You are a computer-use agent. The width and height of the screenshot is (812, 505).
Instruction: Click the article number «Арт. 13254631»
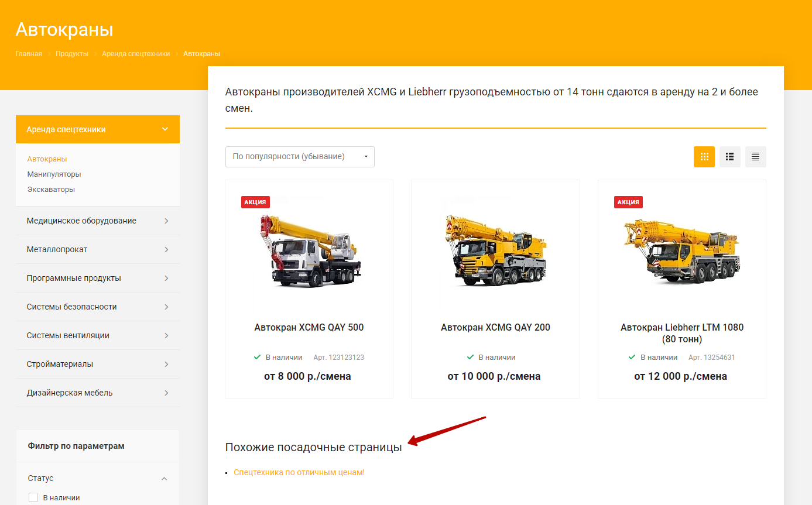[712, 358]
